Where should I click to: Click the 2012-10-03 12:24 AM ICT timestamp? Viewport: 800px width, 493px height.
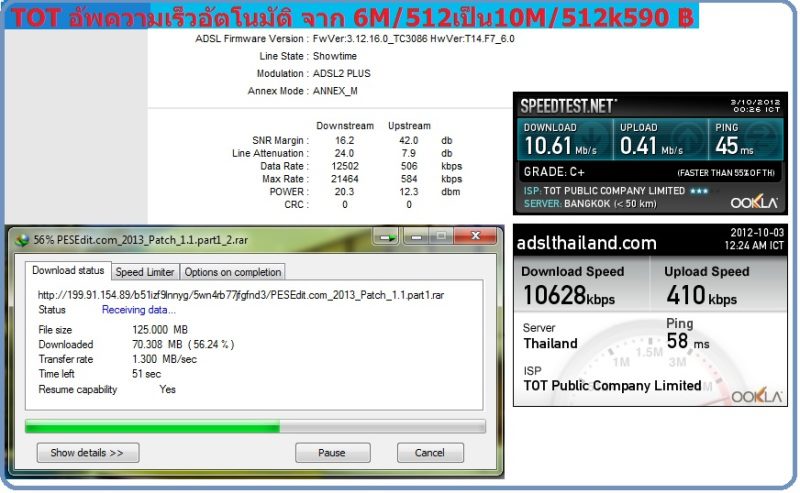tap(754, 239)
